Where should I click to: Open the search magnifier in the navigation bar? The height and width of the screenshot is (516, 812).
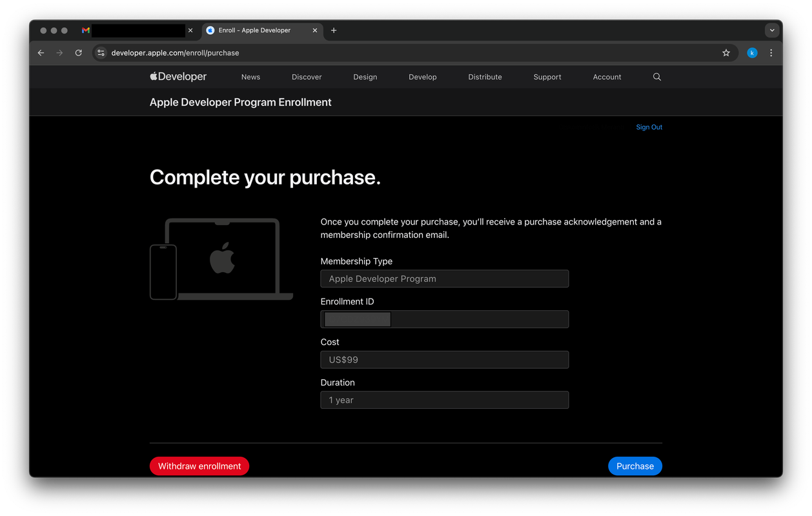[657, 77]
